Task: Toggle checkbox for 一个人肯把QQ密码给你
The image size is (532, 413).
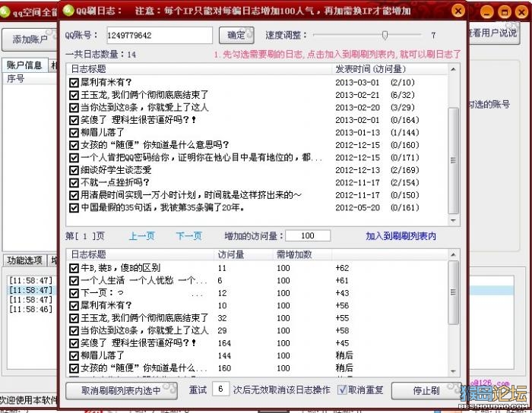Action: pyautogui.click(x=74, y=158)
